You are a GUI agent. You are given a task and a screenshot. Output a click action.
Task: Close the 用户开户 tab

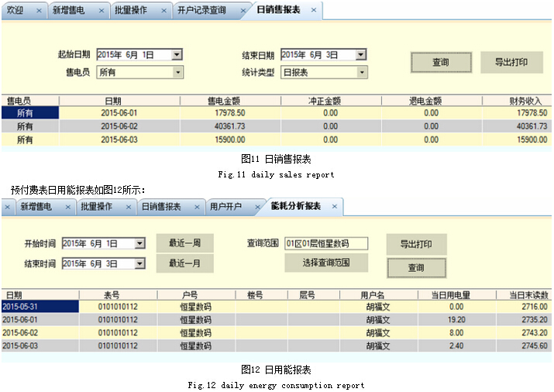[257, 207]
